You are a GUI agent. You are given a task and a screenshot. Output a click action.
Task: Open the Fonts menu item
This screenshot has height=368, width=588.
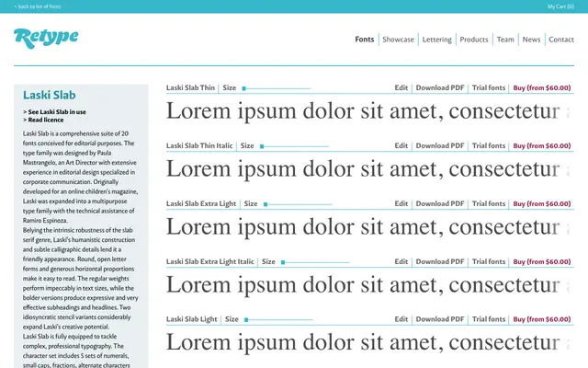tap(365, 40)
